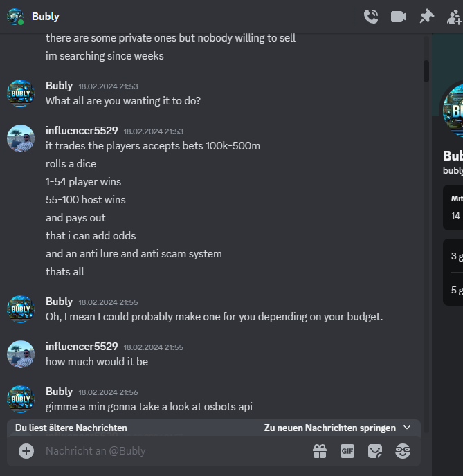Viewport: 463px width, 476px height.
Task: Open the sticker picker
Action: (375, 451)
